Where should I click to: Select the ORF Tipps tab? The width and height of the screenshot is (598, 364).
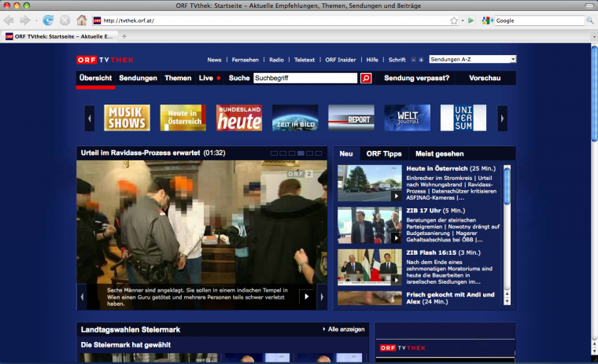click(384, 153)
